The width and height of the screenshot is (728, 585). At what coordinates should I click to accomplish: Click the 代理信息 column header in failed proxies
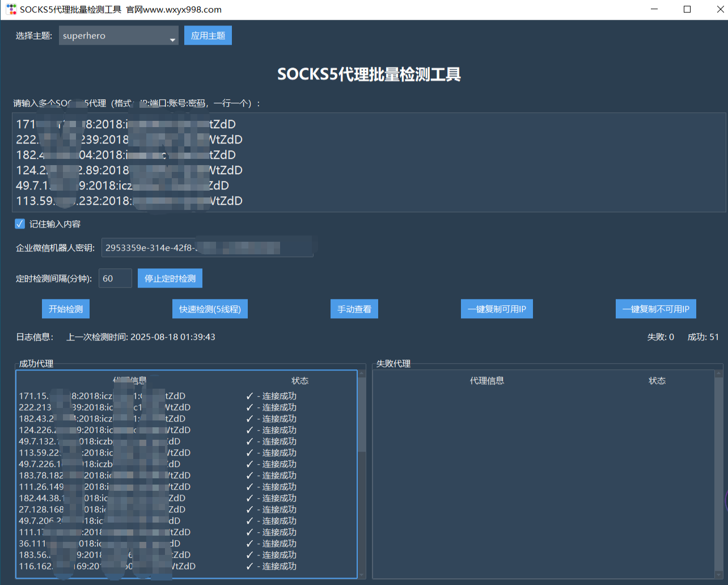(487, 381)
